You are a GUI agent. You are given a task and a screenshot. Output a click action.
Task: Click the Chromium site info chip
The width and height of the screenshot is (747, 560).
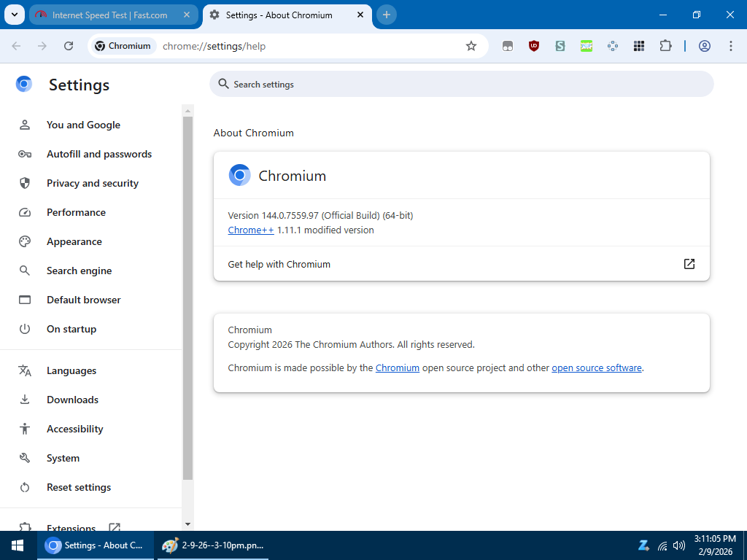point(123,46)
